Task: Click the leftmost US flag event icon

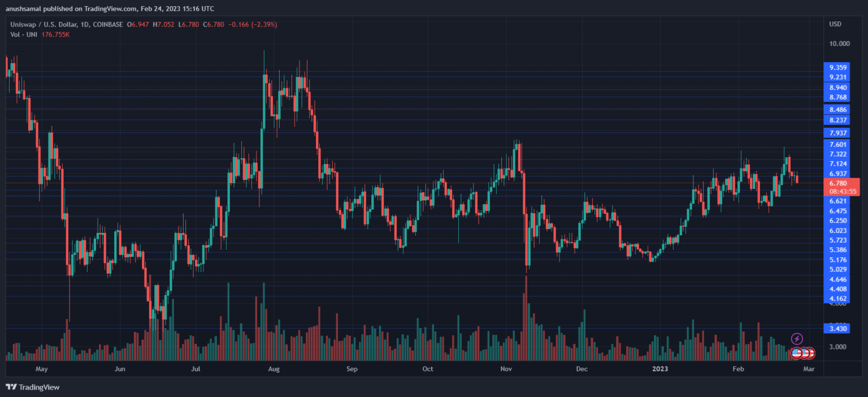Action: 797,353
